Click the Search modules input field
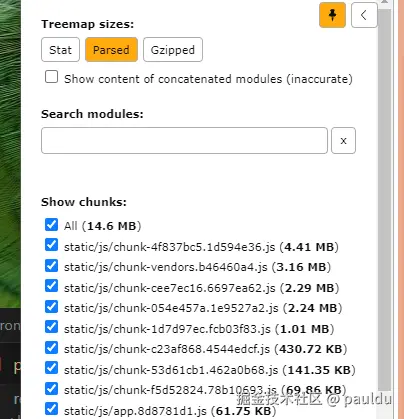Viewport: 404px width, 419px height. click(x=184, y=141)
